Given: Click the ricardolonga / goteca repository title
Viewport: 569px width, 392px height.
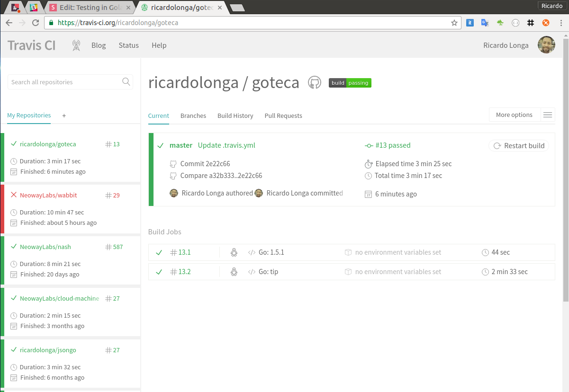Looking at the screenshot, I should [x=224, y=82].
